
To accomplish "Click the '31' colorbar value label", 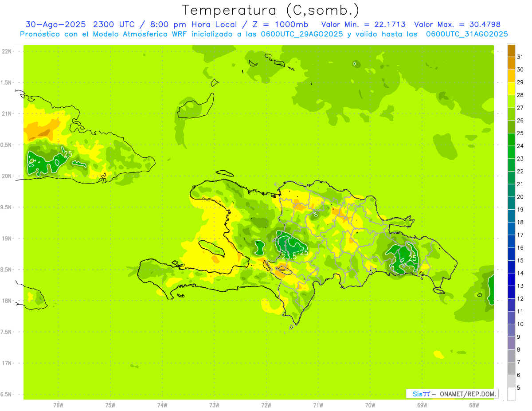I will [520, 57].
